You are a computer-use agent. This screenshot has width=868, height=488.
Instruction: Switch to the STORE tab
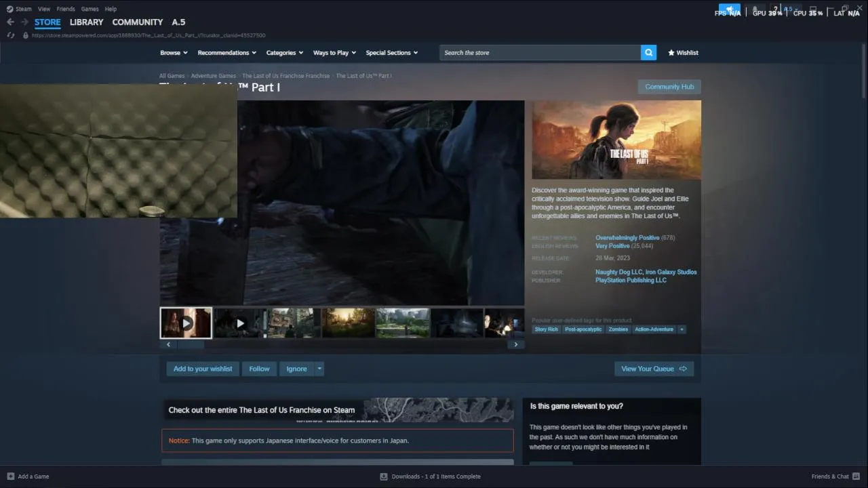coord(47,22)
